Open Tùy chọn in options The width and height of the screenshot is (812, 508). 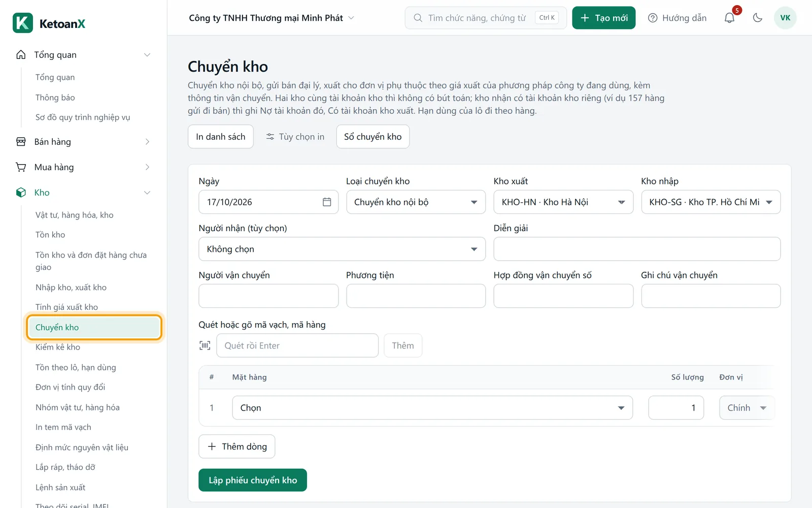click(x=295, y=137)
